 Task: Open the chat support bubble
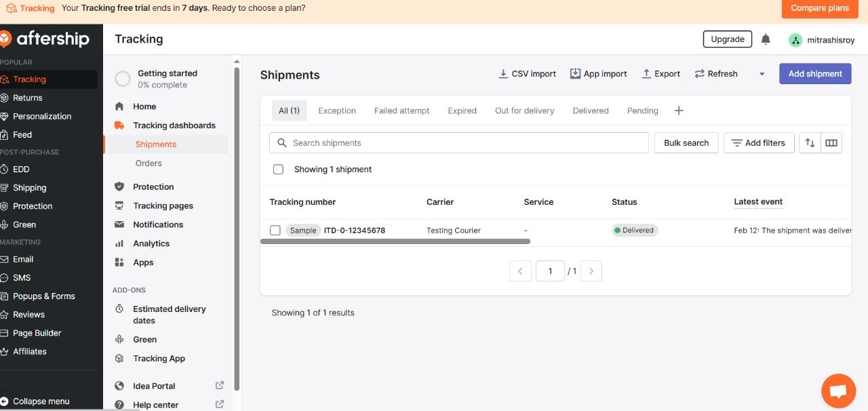pyautogui.click(x=838, y=391)
